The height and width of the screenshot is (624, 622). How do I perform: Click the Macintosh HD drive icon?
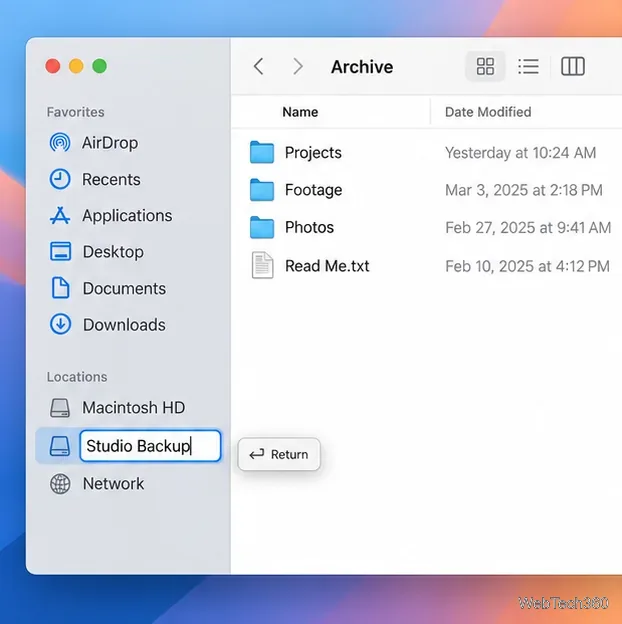[60, 408]
